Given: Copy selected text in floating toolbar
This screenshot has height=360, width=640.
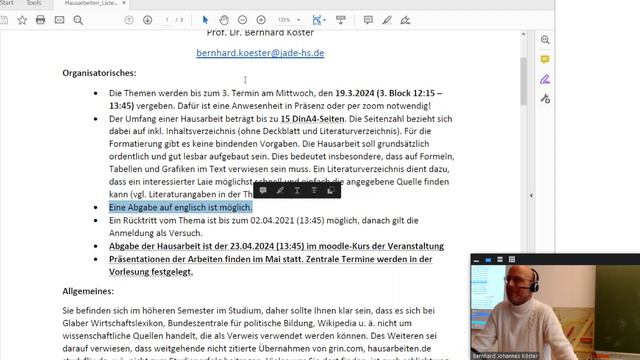Looking at the screenshot, I should tap(331, 190).
